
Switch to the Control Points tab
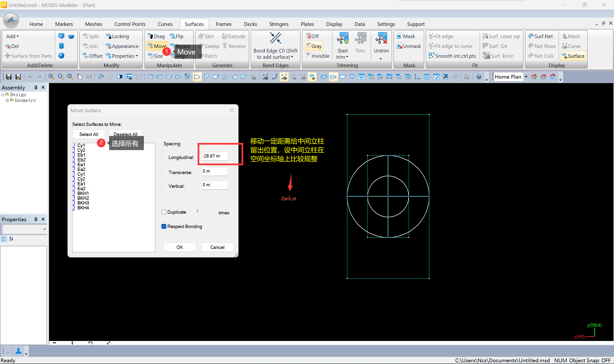tap(130, 24)
